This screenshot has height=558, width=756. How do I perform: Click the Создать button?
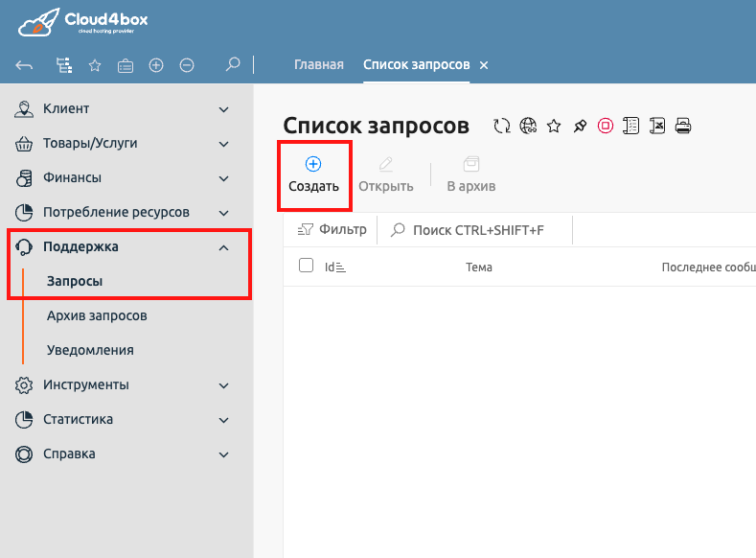click(x=313, y=175)
